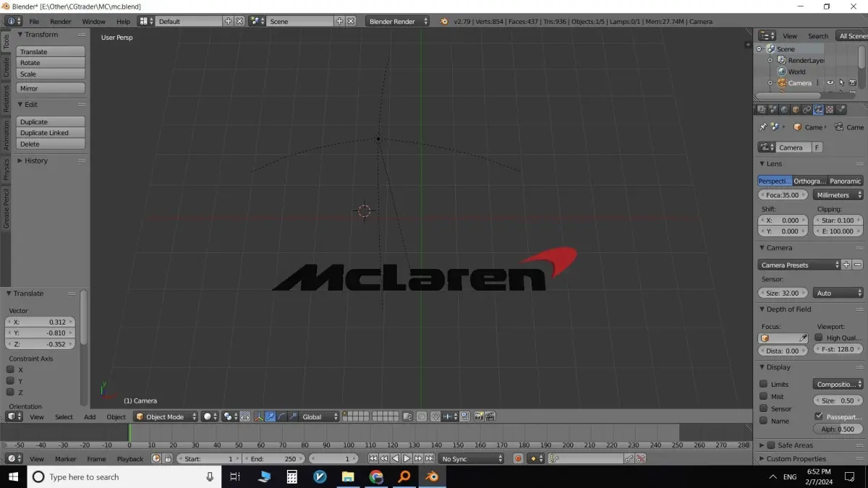The image size is (868, 488).
Task: Select the rotate manipulator arc icon
Action: [x=281, y=416]
